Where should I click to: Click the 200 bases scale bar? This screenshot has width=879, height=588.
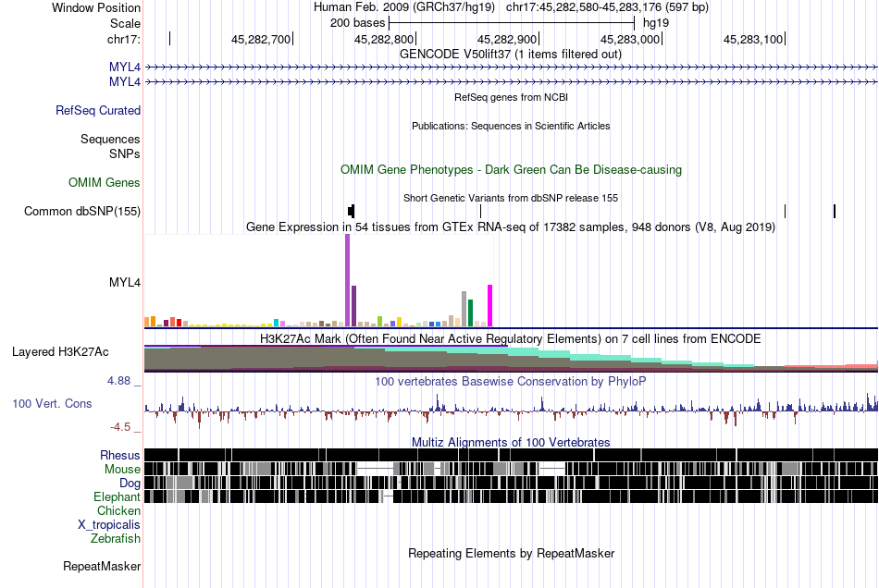click(x=512, y=23)
